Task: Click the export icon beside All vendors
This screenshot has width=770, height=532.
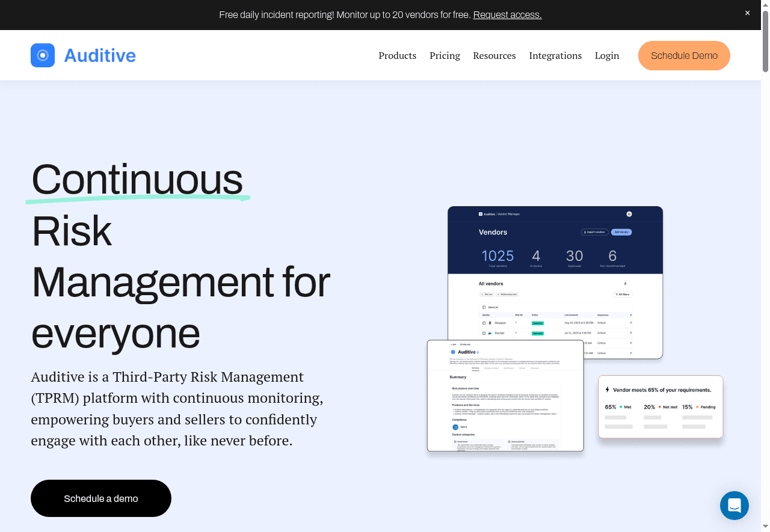Action: (625, 284)
